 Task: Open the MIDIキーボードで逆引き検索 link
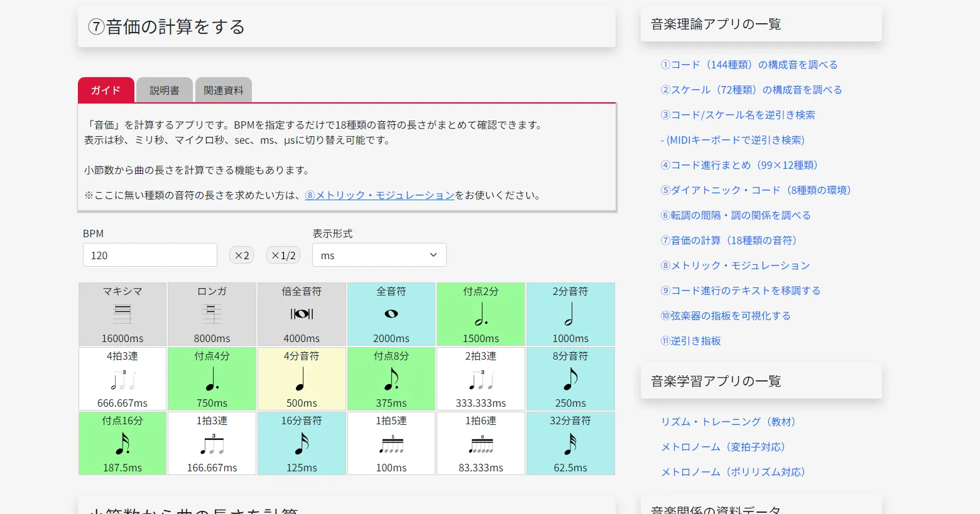tap(732, 140)
